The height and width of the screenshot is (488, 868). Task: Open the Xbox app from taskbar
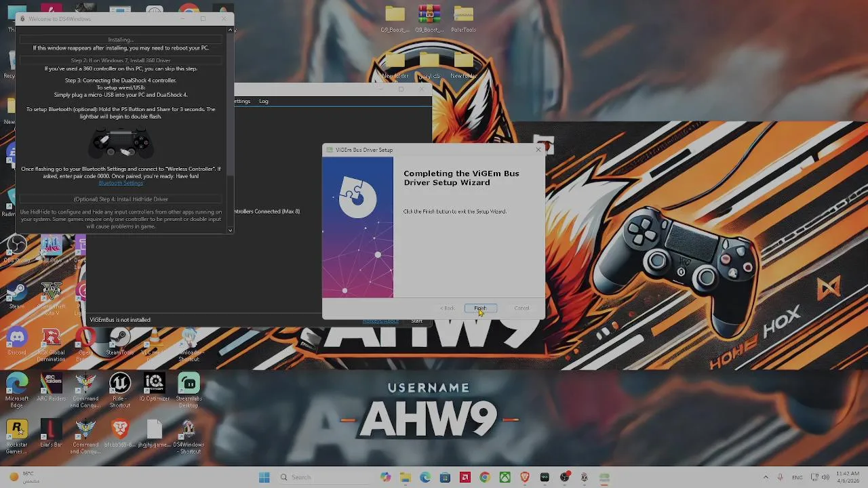[x=505, y=477]
